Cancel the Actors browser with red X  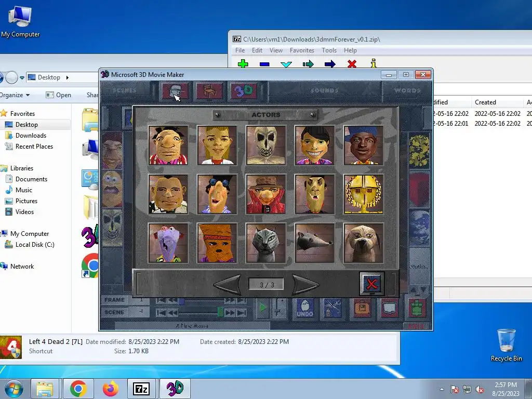click(372, 283)
